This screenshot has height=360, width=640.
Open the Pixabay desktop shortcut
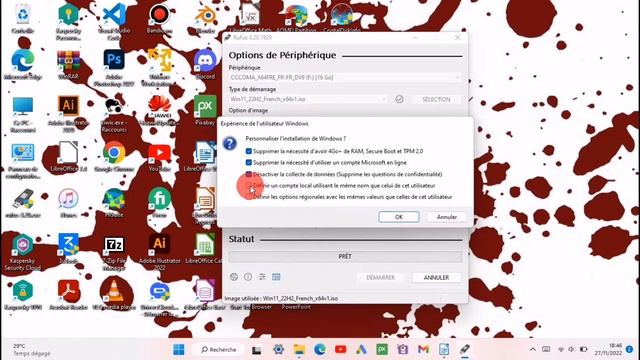(205, 111)
